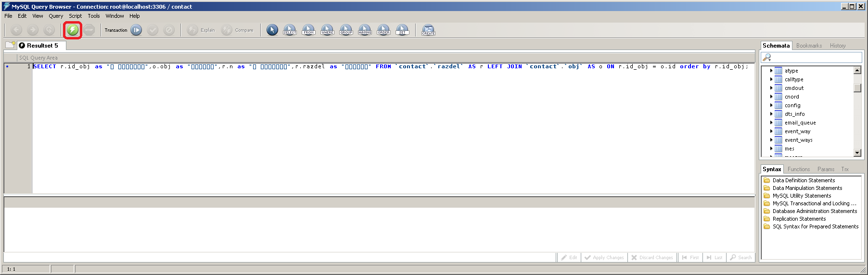Viewport: 868px width, 275px height.
Task: Expand the email_queue table node
Action: [771, 123]
